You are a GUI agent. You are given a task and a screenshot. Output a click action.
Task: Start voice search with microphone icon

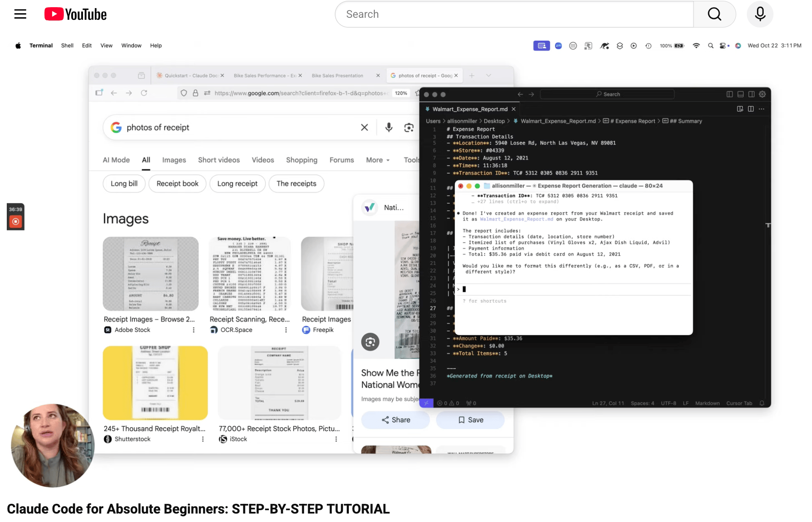[760, 14]
